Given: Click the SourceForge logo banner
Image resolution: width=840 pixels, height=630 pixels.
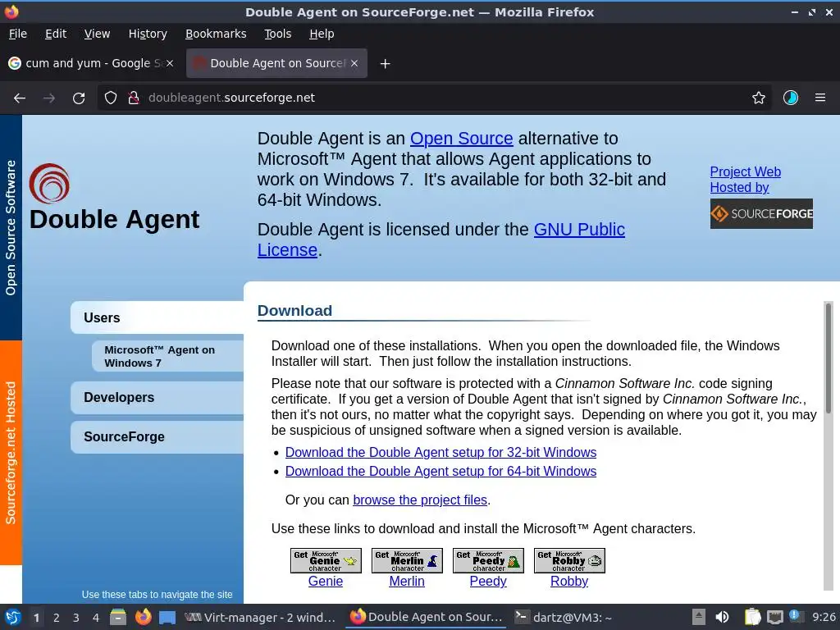Looking at the screenshot, I should 761,214.
